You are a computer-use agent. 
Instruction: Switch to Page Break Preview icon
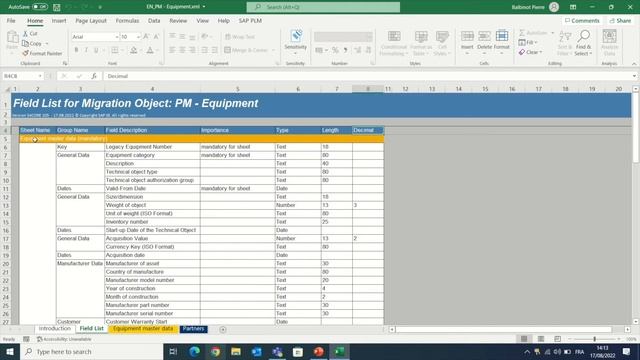tap(558, 339)
